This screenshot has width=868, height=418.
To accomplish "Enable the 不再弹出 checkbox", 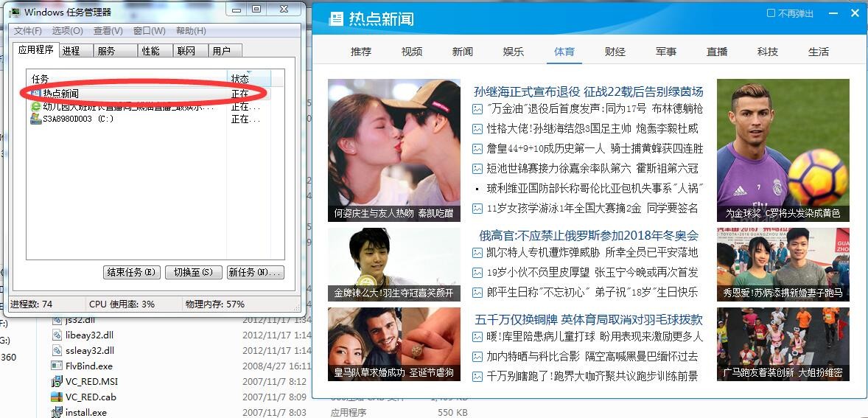I will coord(771,13).
